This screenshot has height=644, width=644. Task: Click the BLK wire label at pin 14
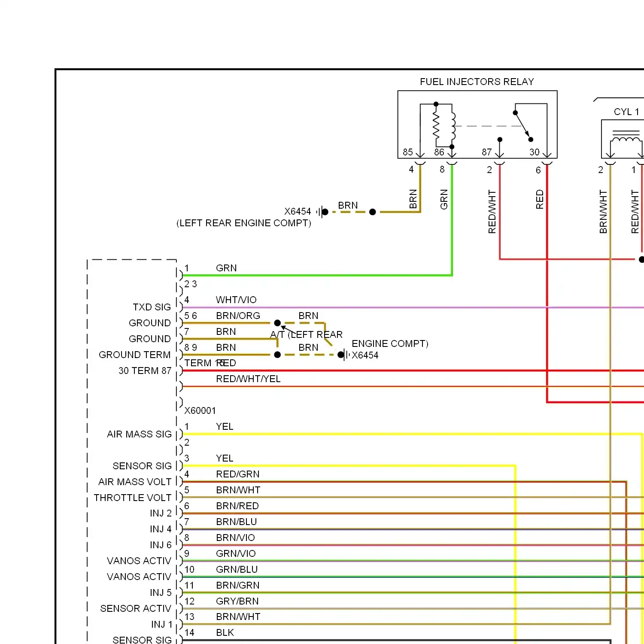(225, 632)
